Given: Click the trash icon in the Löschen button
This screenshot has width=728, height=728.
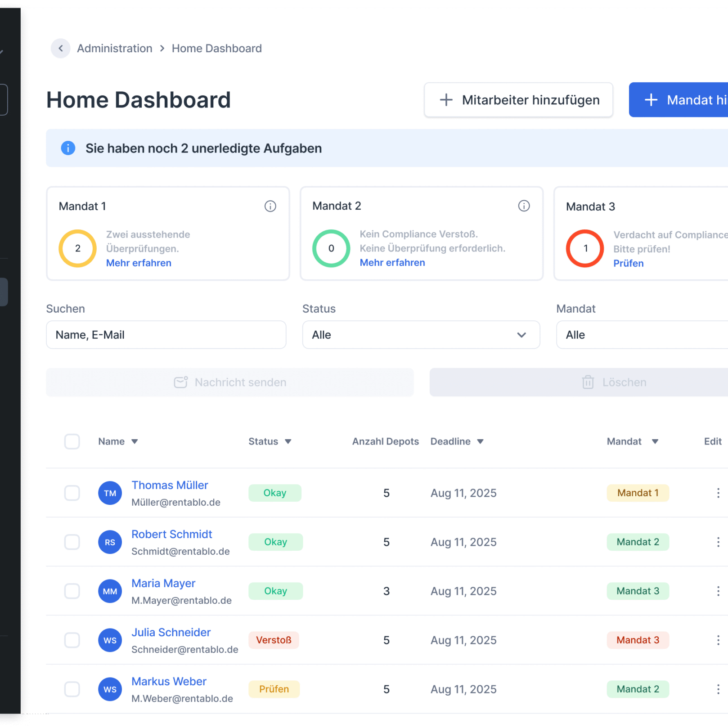Looking at the screenshot, I should click(x=588, y=382).
